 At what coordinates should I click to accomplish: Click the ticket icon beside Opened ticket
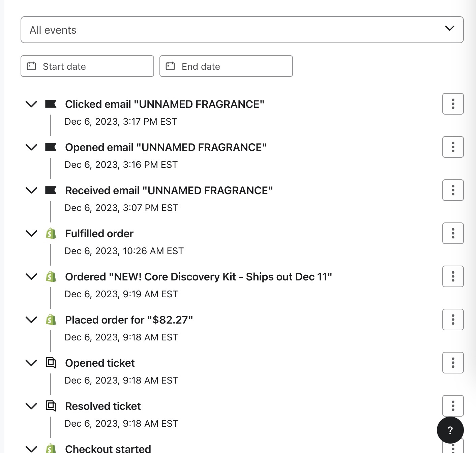pyautogui.click(x=51, y=363)
